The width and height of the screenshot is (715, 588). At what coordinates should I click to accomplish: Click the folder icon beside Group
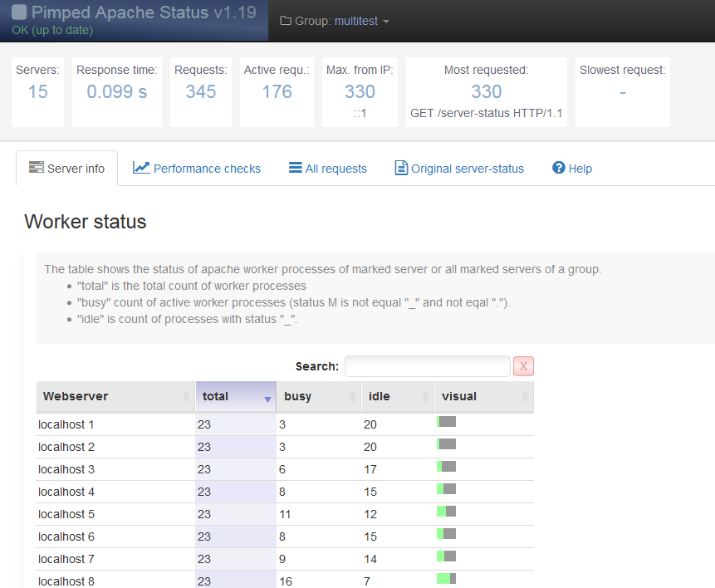point(286,21)
